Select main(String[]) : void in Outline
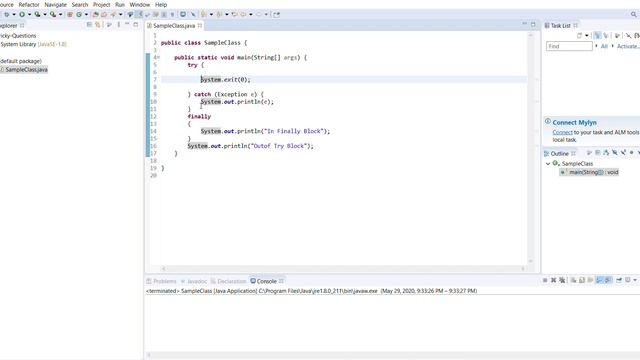Image resolution: width=640 pixels, height=360 pixels. pos(589,172)
